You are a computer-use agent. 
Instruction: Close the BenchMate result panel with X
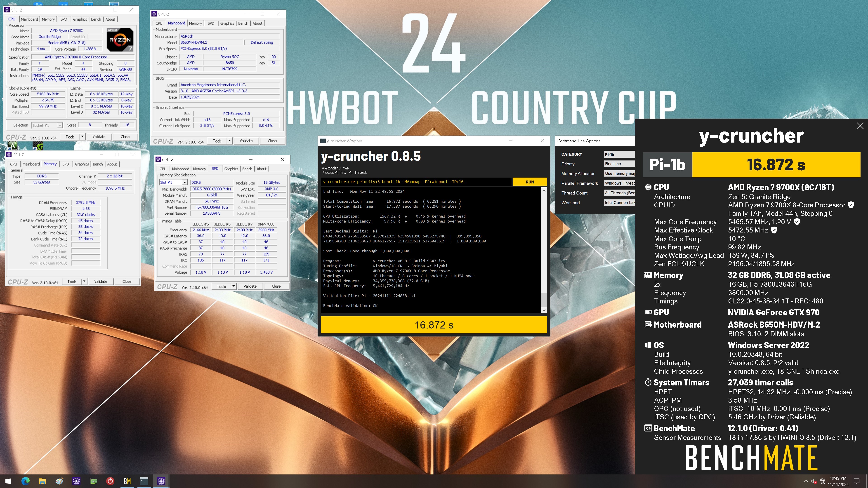point(860,126)
